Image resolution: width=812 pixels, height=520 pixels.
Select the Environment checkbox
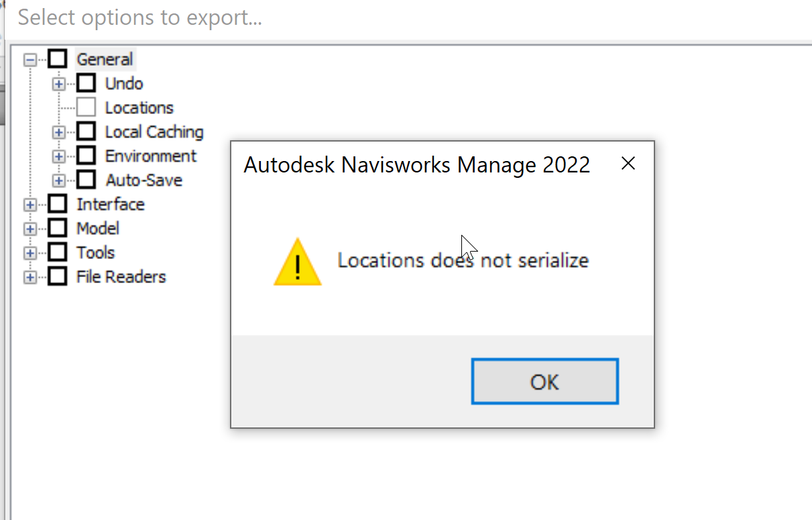pyautogui.click(x=86, y=156)
